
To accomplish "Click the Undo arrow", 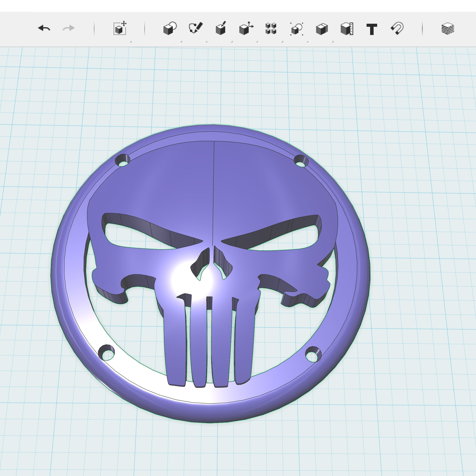I will pyautogui.click(x=44, y=28).
